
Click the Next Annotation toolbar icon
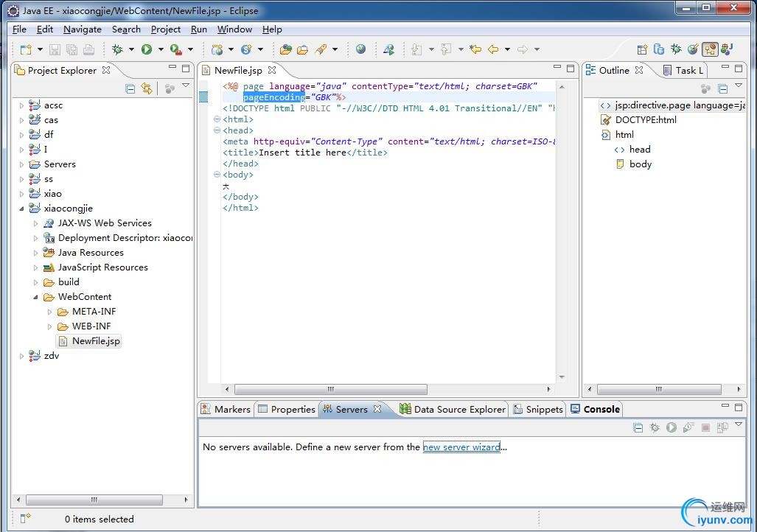coord(416,49)
